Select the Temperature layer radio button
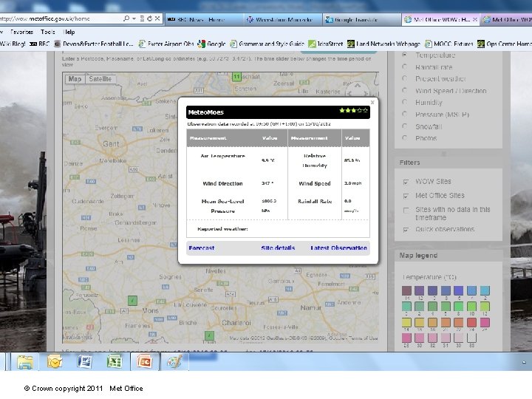The height and width of the screenshot is (399, 532). coord(404,55)
